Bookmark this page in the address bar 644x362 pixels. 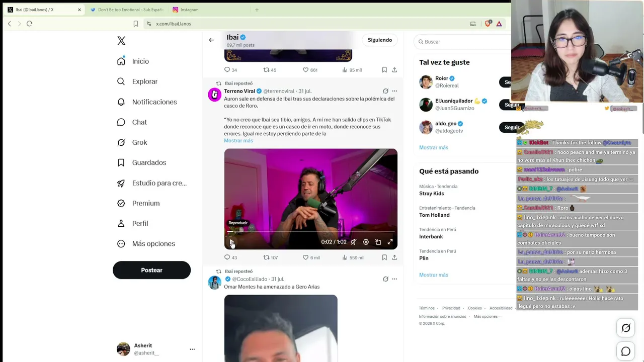(136, 24)
